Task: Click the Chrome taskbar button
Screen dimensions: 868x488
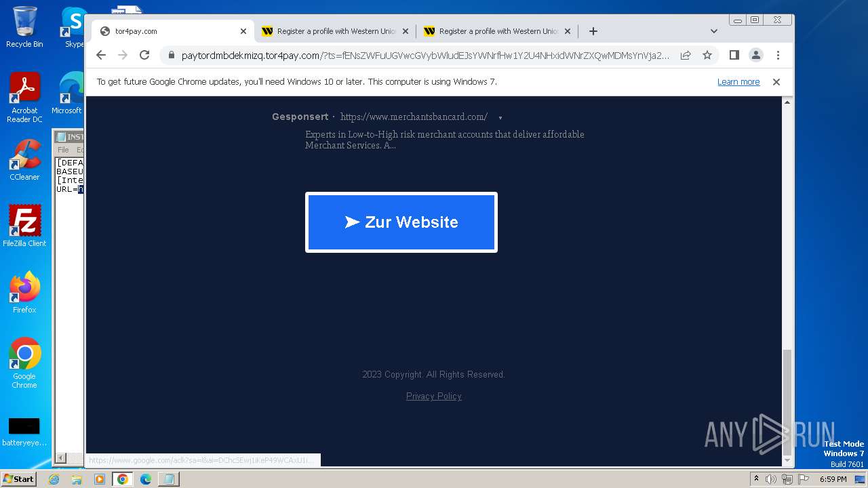Action: click(x=123, y=479)
